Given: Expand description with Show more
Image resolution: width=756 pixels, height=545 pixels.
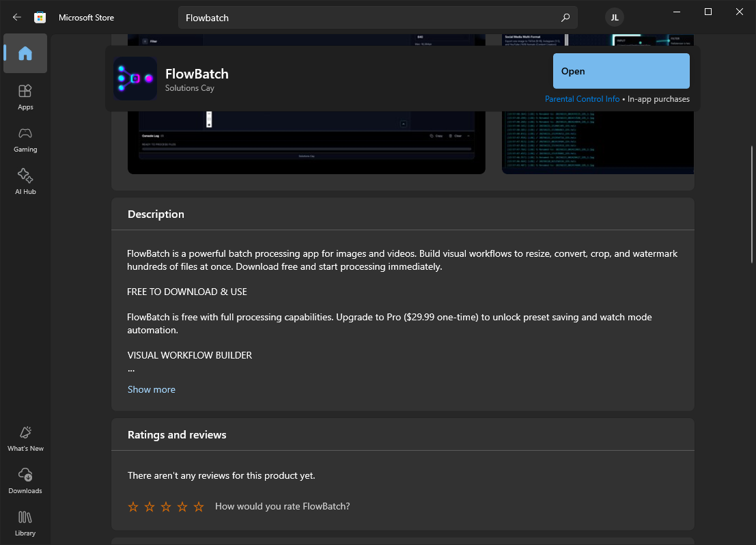Looking at the screenshot, I should click(152, 389).
